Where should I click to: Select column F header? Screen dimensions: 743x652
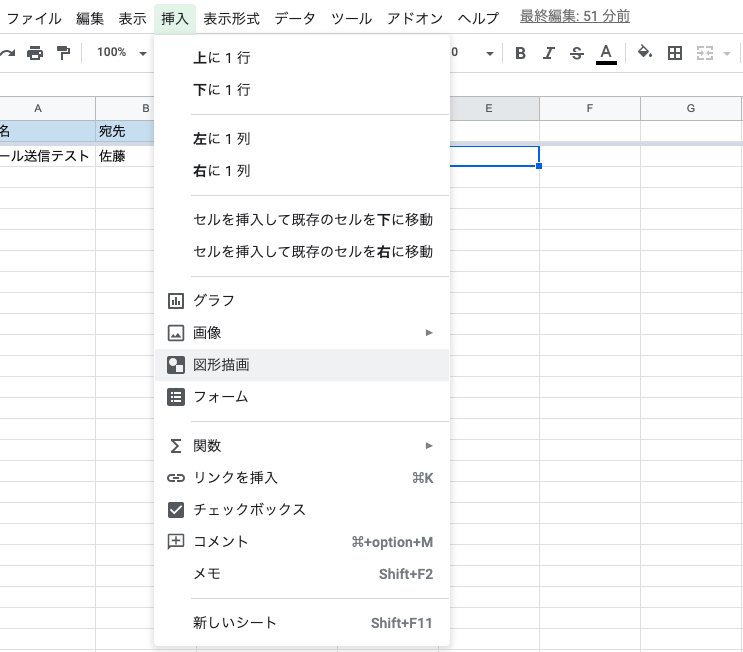pyautogui.click(x=590, y=109)
